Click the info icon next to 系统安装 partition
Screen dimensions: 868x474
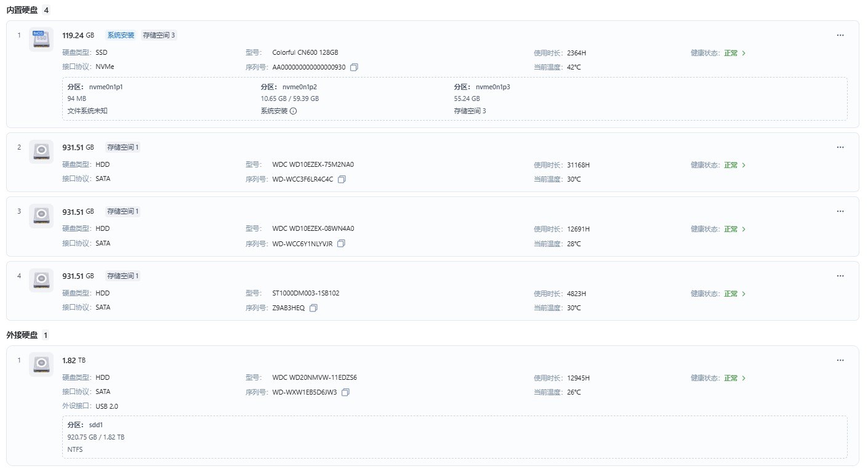[x=293, y=111]
